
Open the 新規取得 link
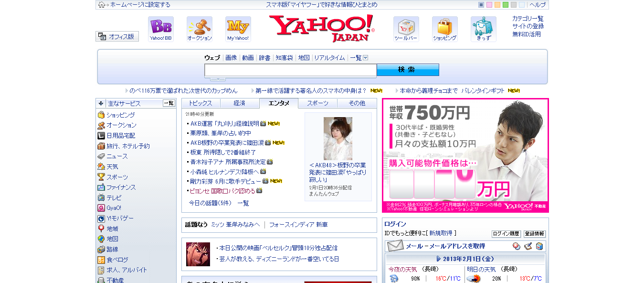(441, 233)
